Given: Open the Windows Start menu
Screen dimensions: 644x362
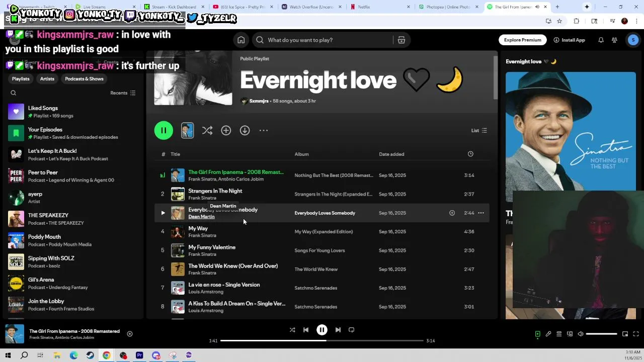Looking at the screenshot, I should point(8,355).
